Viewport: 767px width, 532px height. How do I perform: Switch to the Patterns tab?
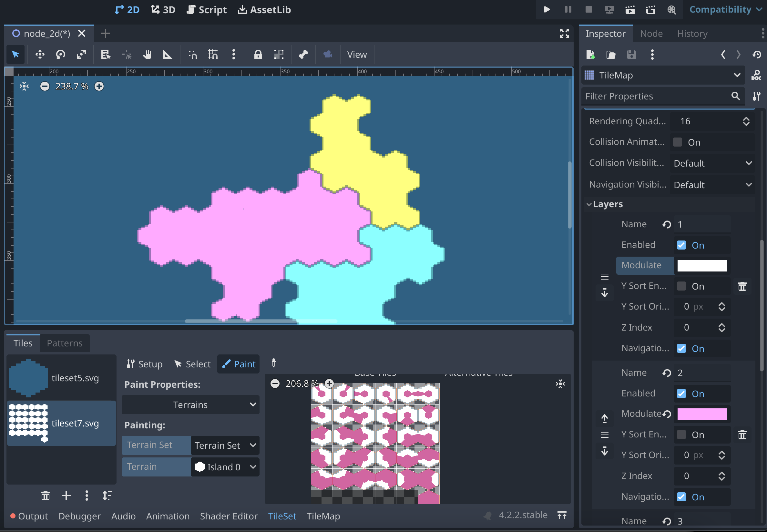pos(65,343)
